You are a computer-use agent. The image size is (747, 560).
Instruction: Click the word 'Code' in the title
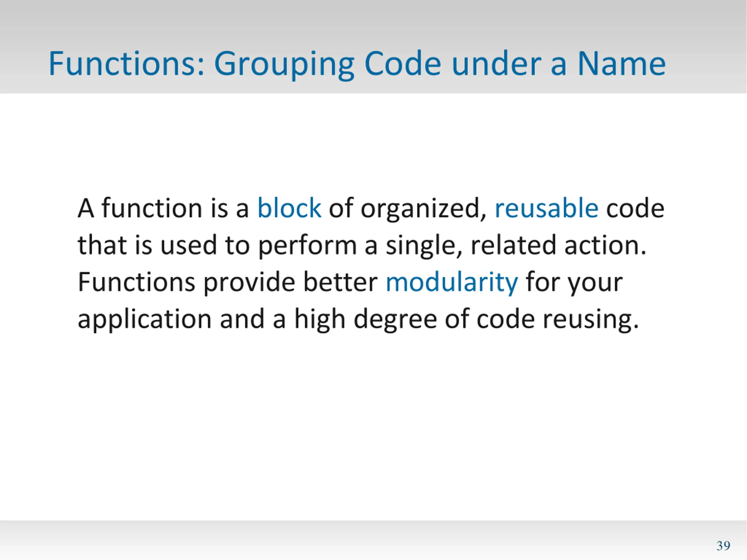coord(403,64)
